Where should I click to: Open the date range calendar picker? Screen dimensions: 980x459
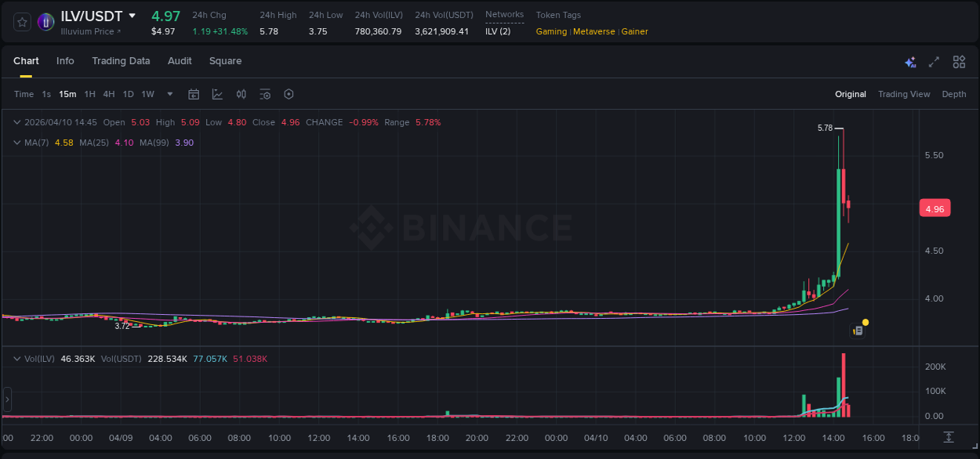point(194,94)
